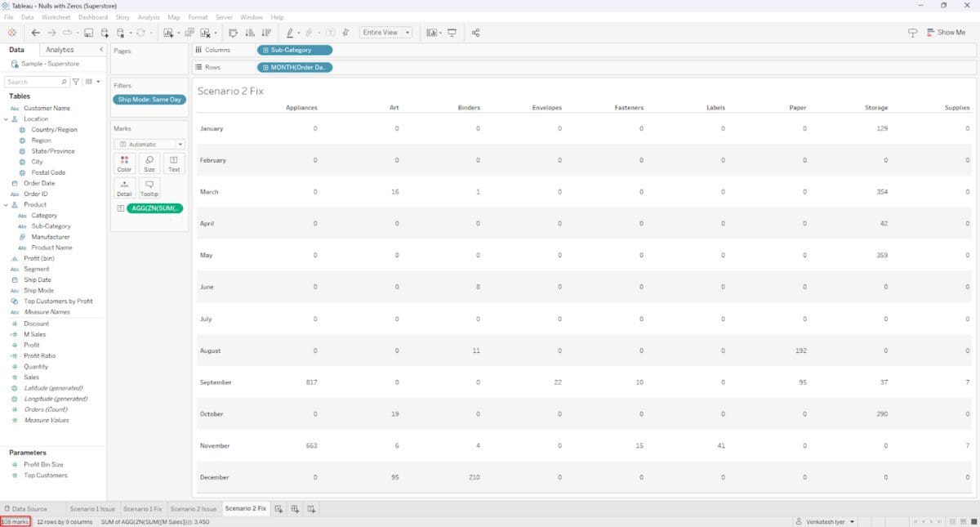Click the 817 value in Appliances column

click(x=311, y=382)
